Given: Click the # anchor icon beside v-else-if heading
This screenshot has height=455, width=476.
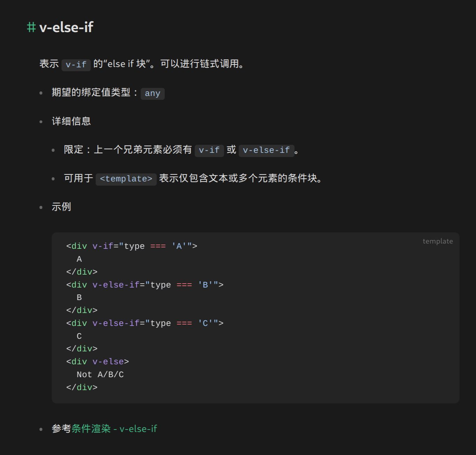Looking at the screenshot, I should (31, 27).
